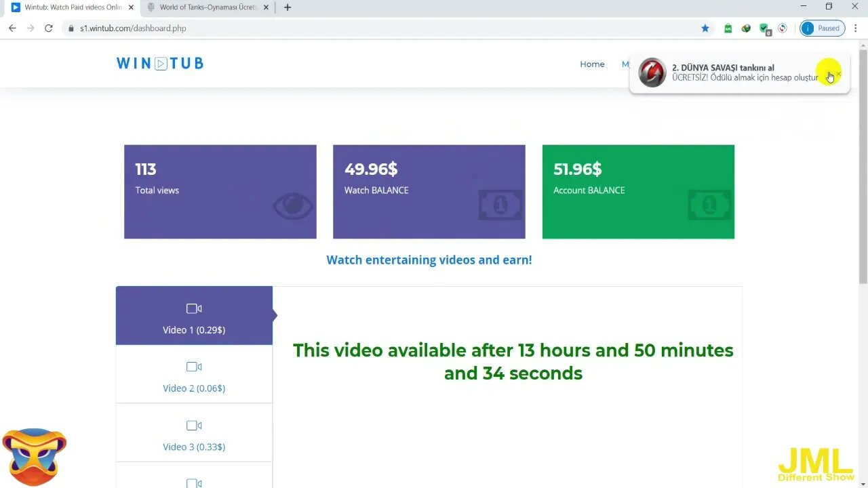This screenshot has width=868, height=488.
Task: Minimize the Chrome window
Action: (804, 7)
